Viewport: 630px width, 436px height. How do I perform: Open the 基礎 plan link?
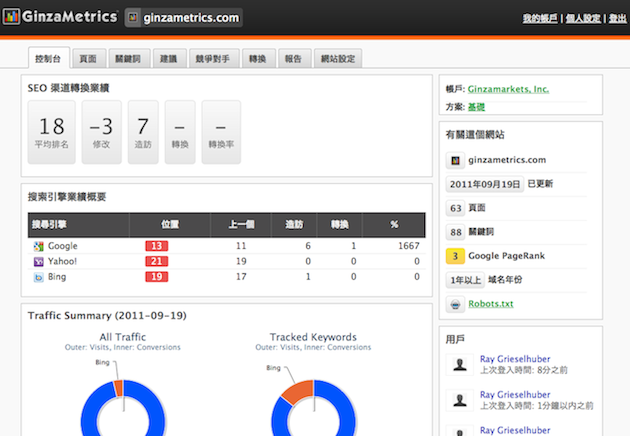pos(476,107)
